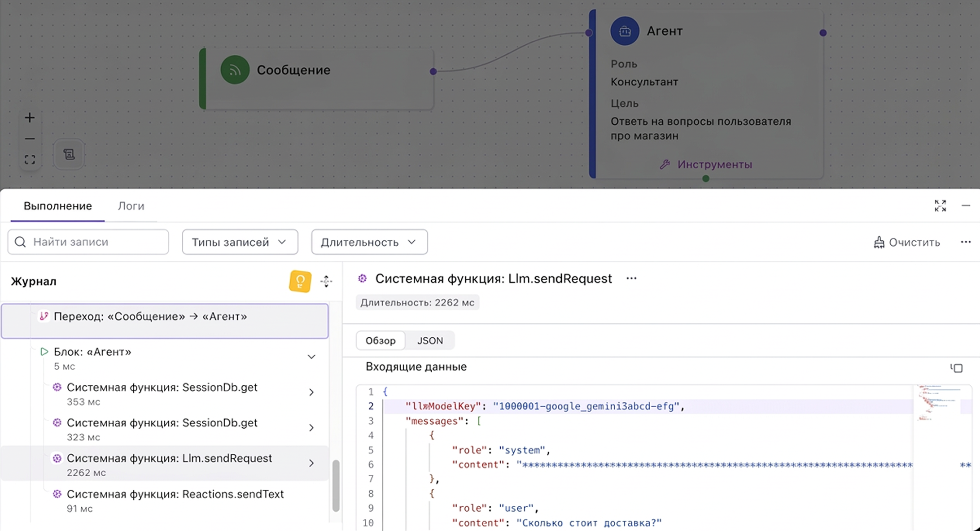
Task: Switch to the JSON view tab
Action: point(430,340)
